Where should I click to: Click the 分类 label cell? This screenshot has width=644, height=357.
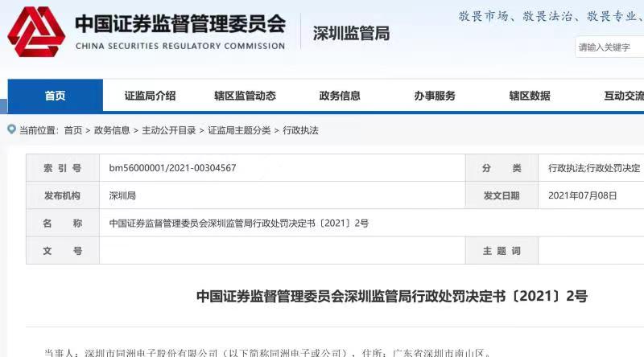502,168
